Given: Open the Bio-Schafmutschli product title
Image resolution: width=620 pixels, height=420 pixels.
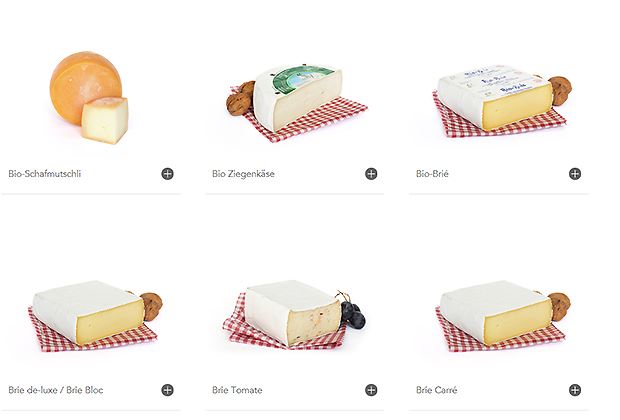Looking at the screenshot, I should click(x=45, y=174).
